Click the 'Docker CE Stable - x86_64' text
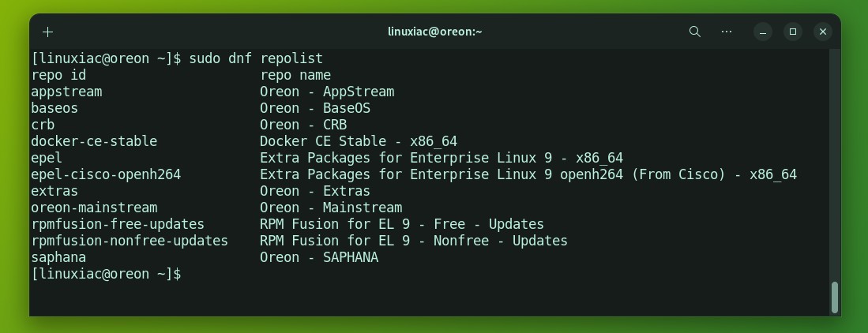868x333 pixels. [359, 141]
